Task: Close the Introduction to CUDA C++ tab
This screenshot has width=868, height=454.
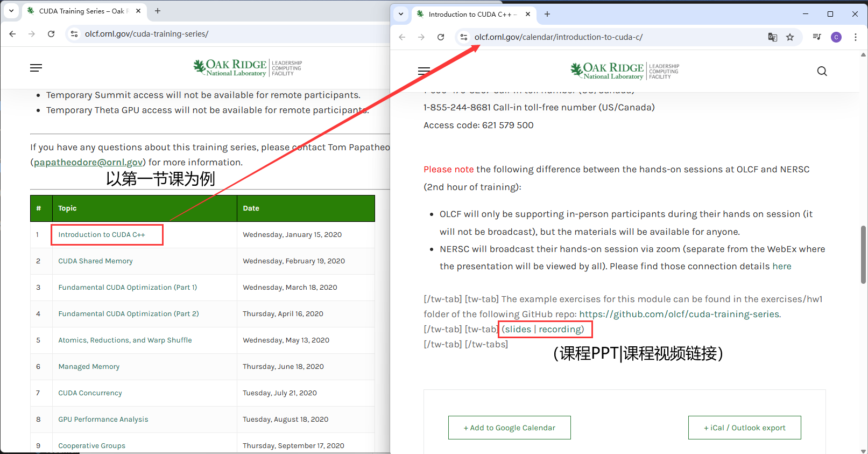Action: 528,14
